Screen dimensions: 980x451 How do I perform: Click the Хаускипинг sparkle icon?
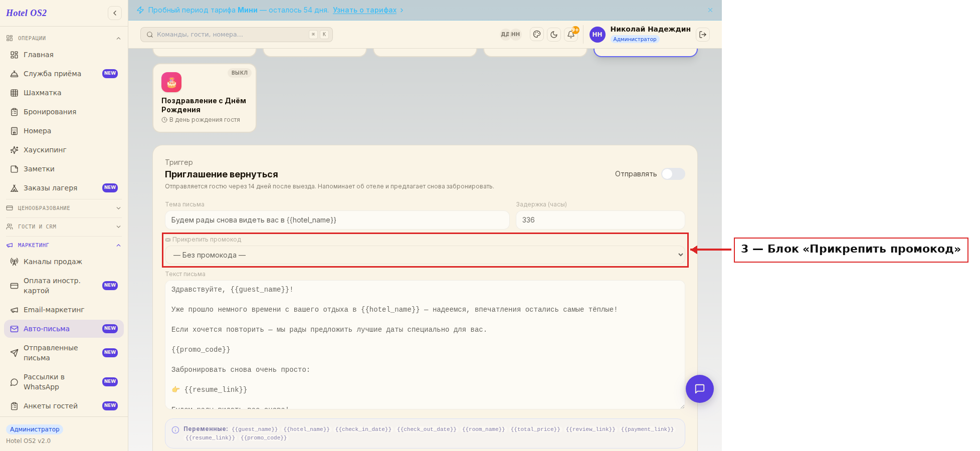pyautogui.click(x=15, y=150)
